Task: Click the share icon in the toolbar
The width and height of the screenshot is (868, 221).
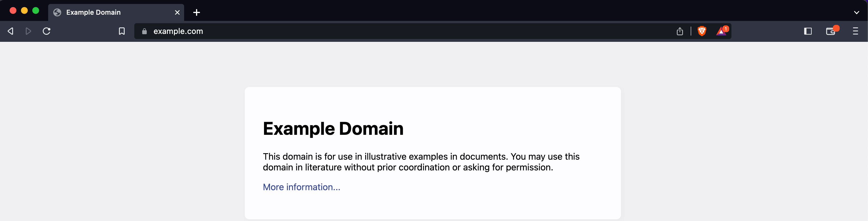Action: [x=680, y=31]
